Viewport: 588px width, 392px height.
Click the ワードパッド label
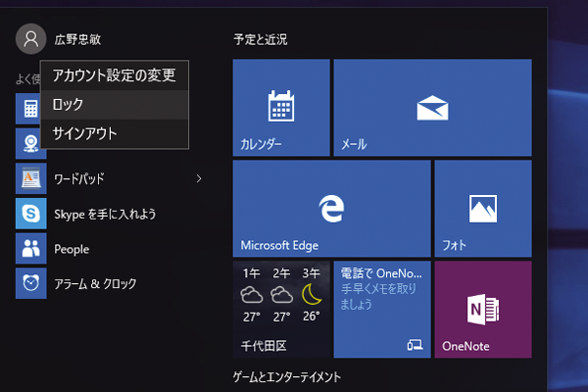[x=79, y=178]
